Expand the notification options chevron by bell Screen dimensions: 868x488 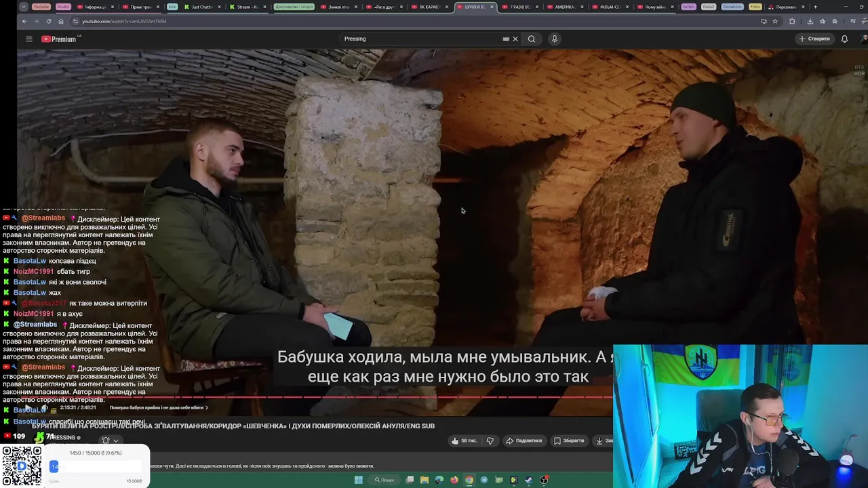point(116,441)
